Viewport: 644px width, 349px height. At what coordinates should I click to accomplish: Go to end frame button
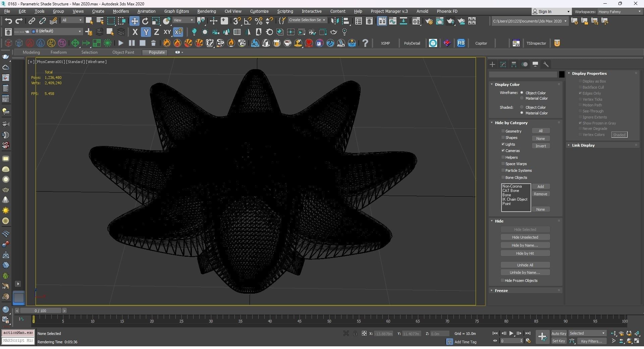528,333
